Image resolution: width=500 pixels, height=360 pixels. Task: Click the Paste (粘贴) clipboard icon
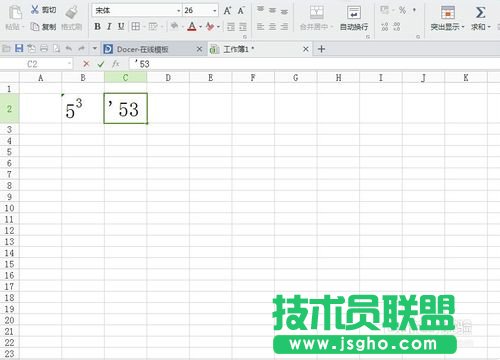click(15, 13)
